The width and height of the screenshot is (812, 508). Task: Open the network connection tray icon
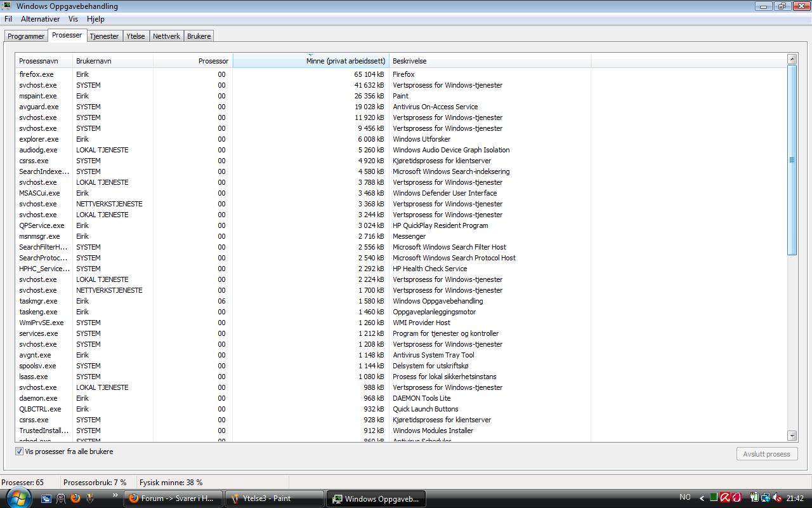(x=766, y=498)
